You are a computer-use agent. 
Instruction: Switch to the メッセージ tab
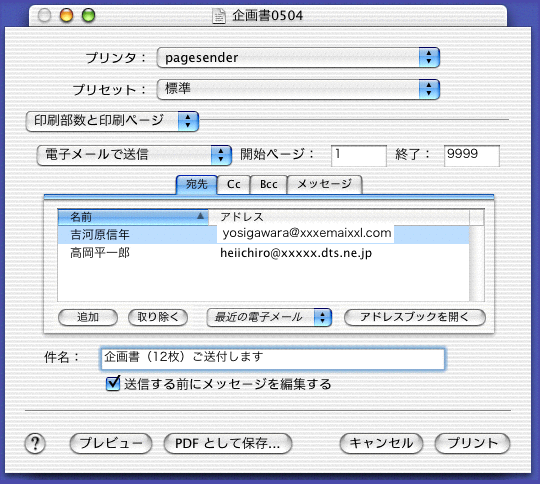click(x=324, y=184)
